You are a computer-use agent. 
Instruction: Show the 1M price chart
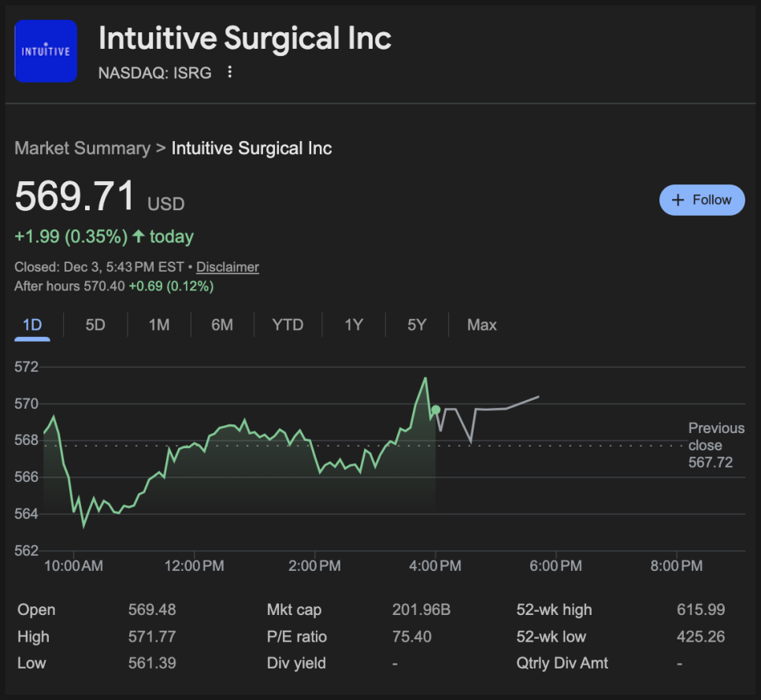[159, 325]
